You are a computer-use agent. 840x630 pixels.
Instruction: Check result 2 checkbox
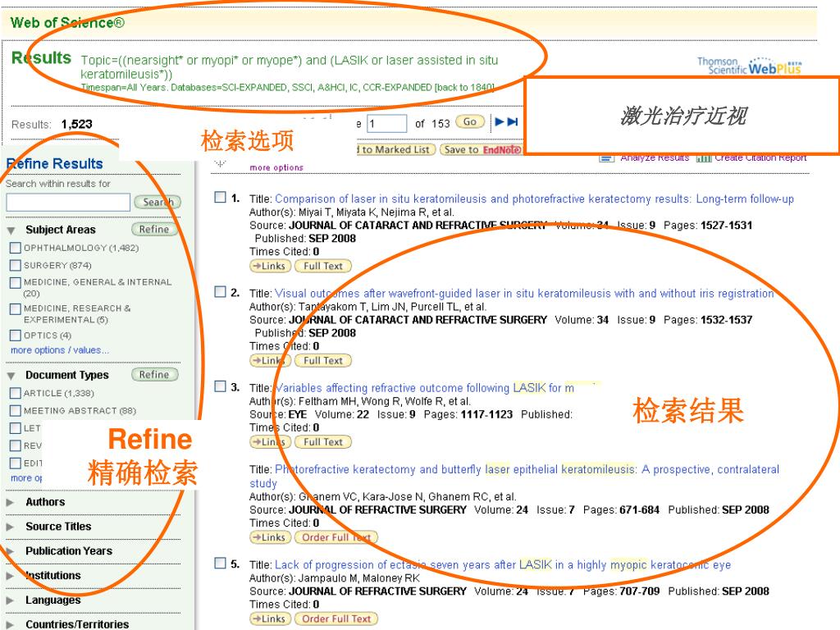point(220,291)
